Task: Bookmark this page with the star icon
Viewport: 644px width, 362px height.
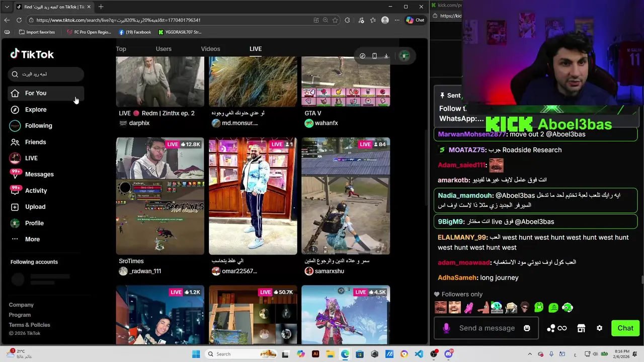Action: pyautogui.click(x=335, y=20)
